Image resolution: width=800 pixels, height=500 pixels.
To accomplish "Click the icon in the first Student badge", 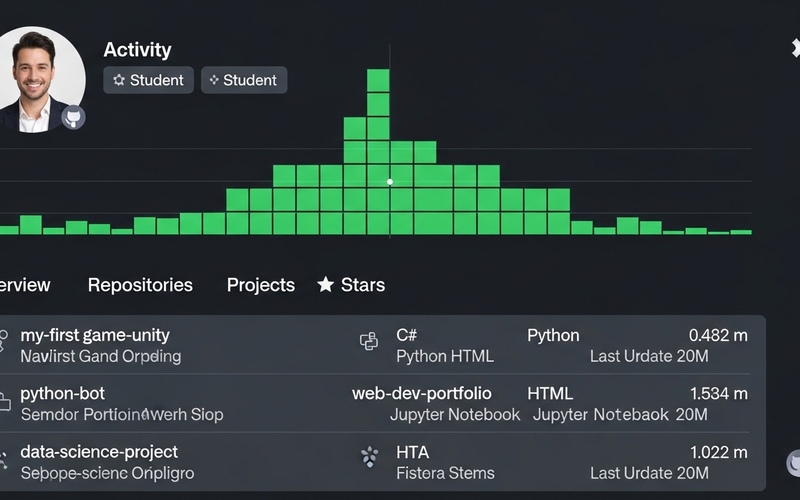I will [119, 80].
